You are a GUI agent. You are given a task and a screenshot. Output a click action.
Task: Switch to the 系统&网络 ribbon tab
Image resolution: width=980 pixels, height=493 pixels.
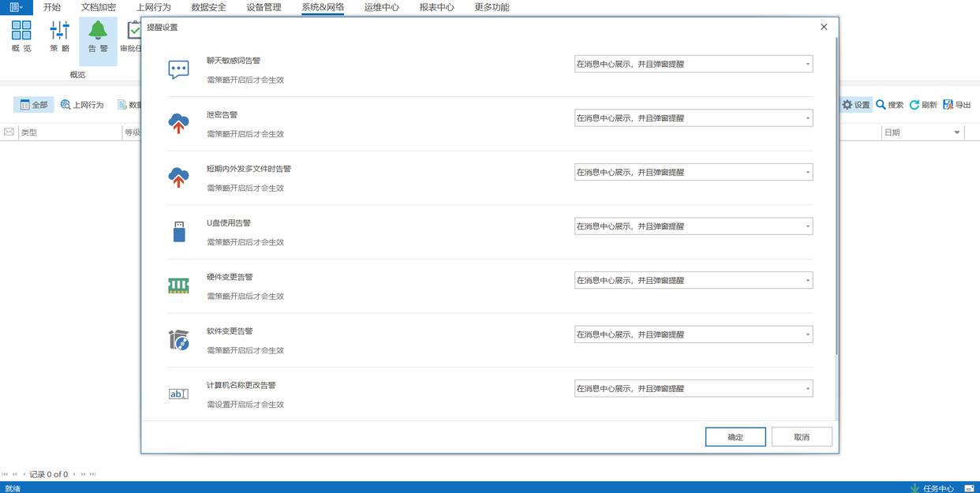tap(323, 7)
